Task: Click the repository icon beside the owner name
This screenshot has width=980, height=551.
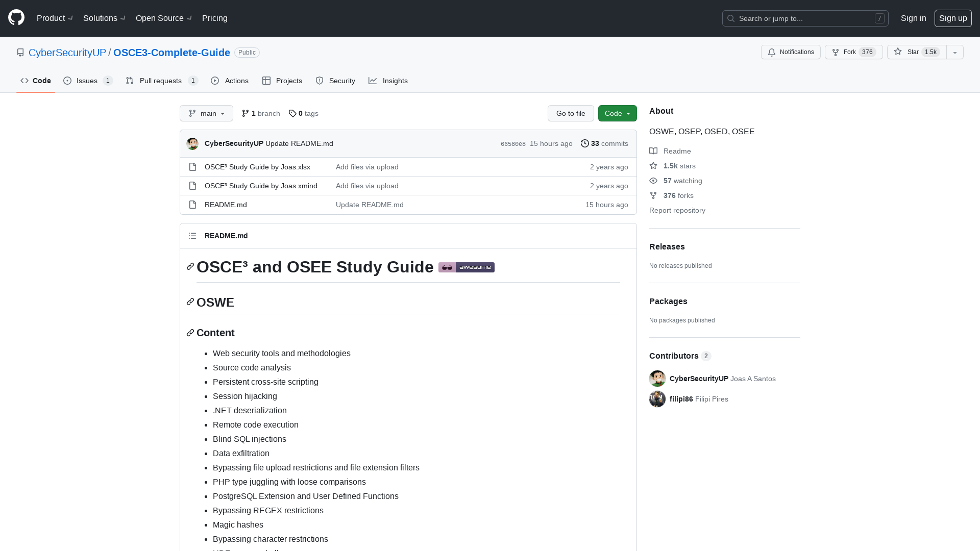Action: 20,53
